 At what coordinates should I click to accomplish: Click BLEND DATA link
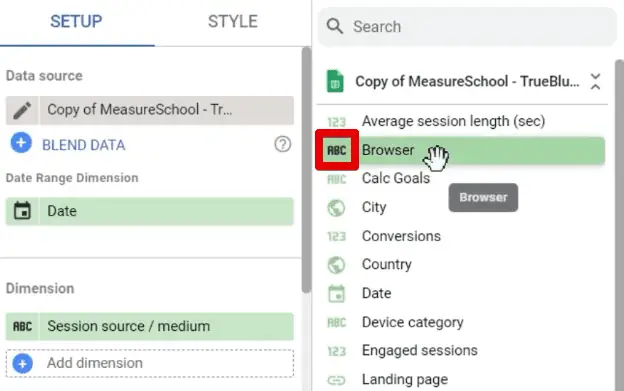click(x=84, y=145)
